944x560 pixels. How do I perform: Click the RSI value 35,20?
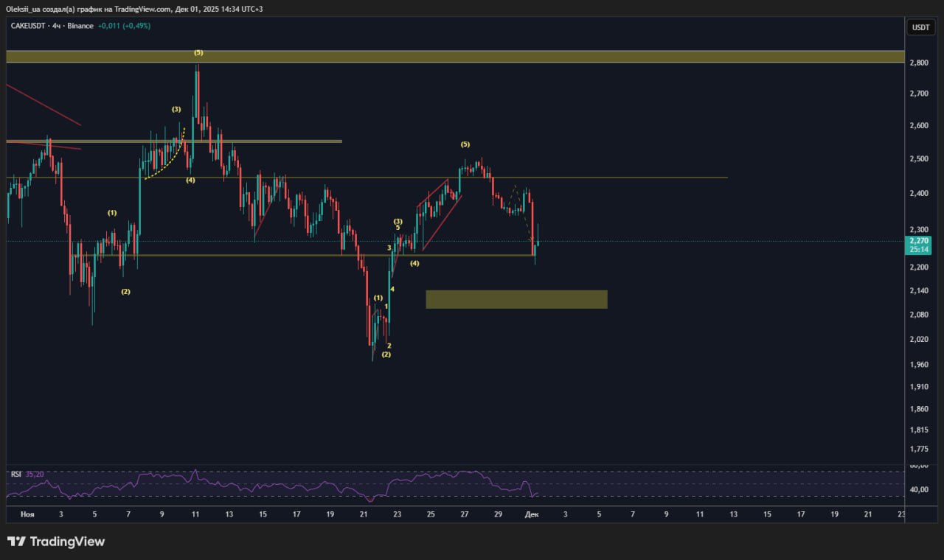tap(35, 475)
